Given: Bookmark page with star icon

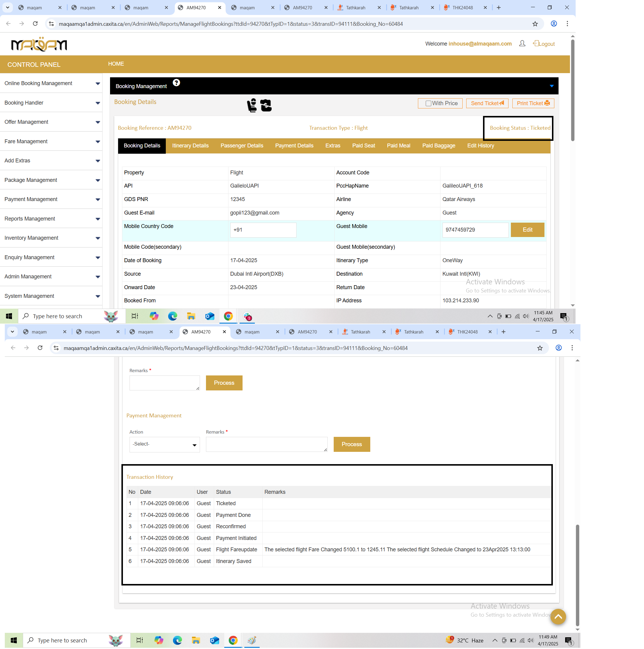Looking at the screenshot, I should pyautogui.click(x=535, y=24).
